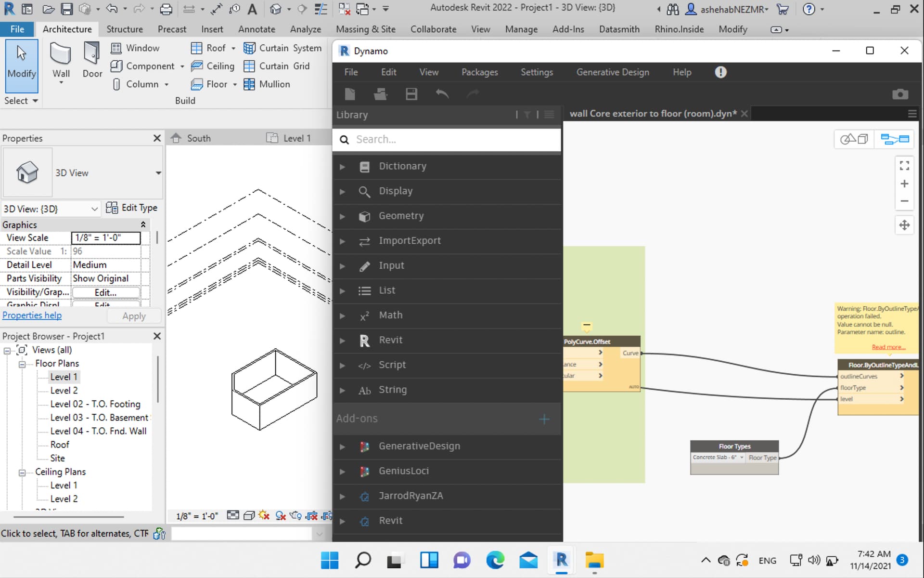
Task: Click Apply button in Properties panel
Action: pyautogui.click(x=134, y=316)
